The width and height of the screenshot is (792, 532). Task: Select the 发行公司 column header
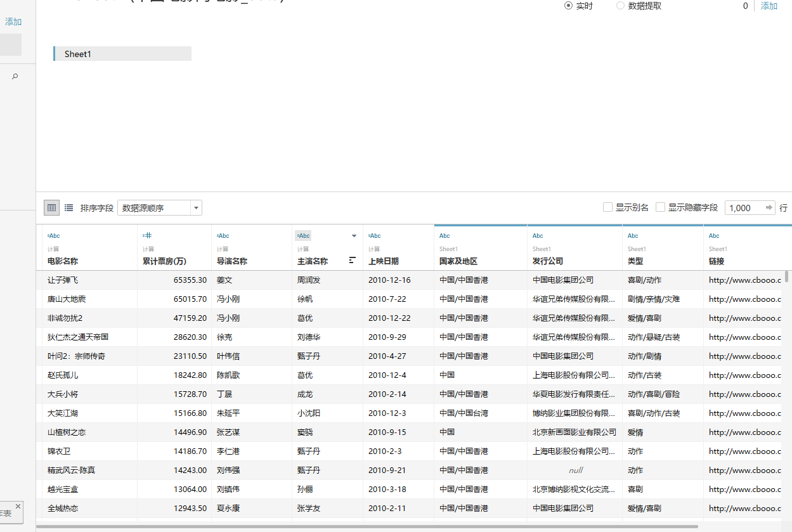548,261
